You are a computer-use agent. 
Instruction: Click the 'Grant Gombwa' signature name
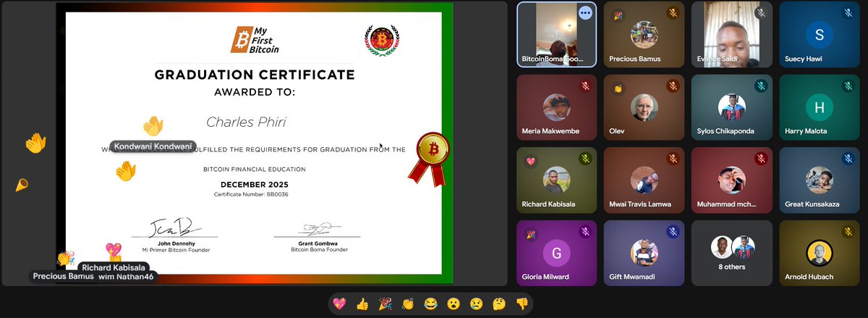click(318, 242)
